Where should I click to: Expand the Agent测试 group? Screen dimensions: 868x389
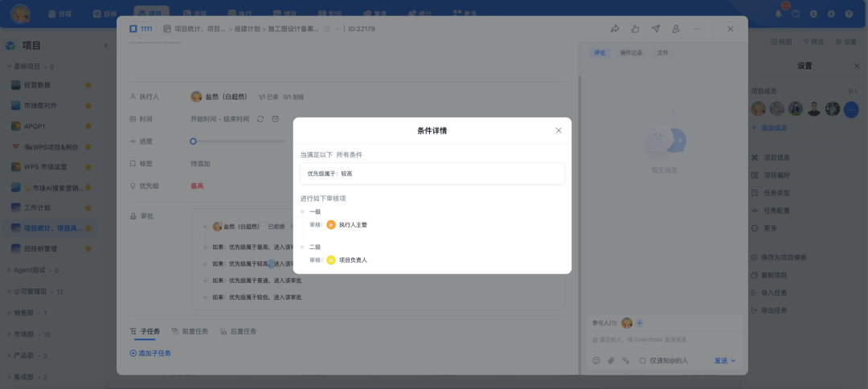coord(10,271)
